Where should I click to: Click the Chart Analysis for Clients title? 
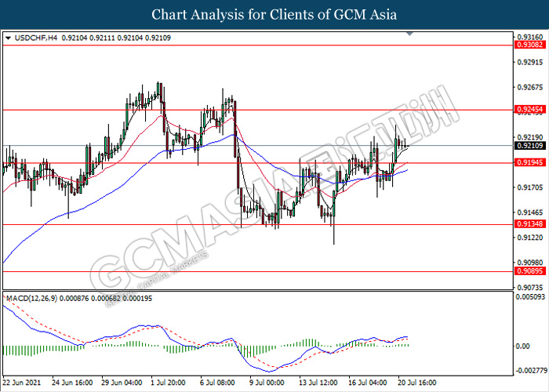[x=274, y=14]
